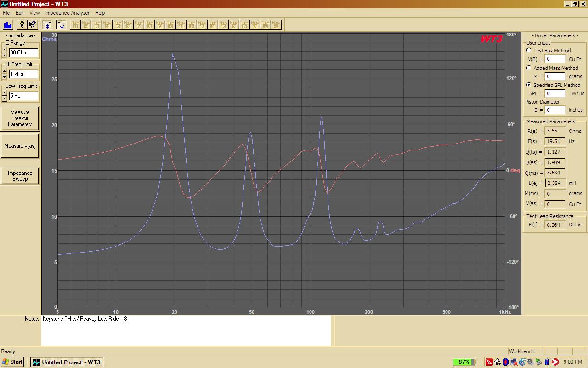
Task: Click the R(t) value 0.264
Action: pyautogui.click(x=555, y=225)
